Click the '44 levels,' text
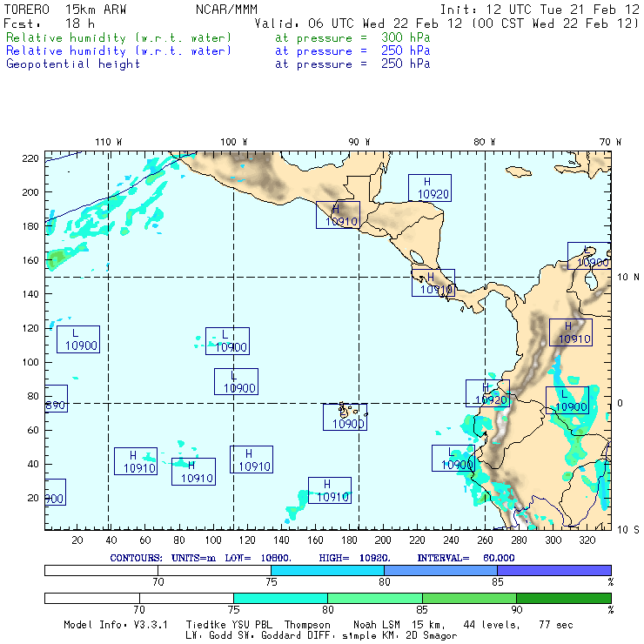The image size is (644, 644). tap(492, 625)
